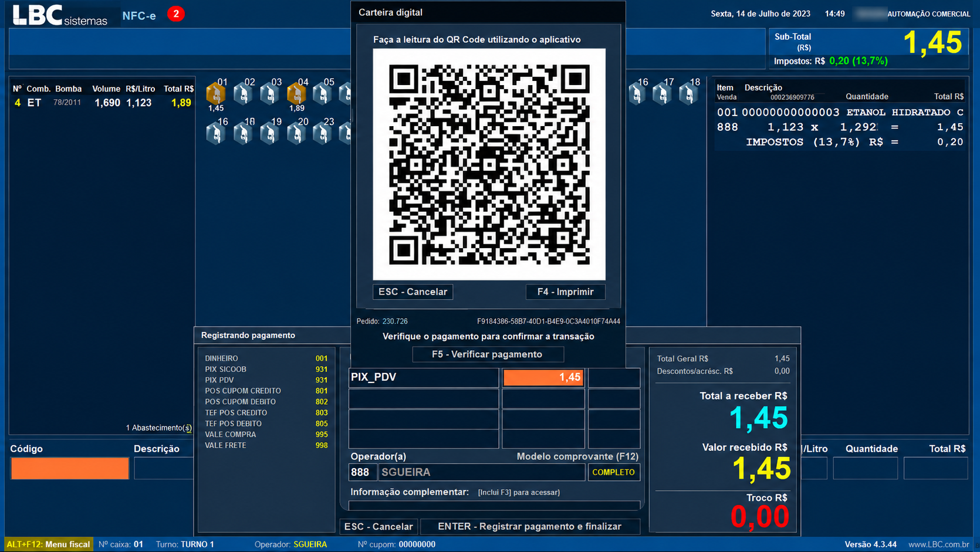Image resolution: width=980 pixels, height=552 pixels.
Task: Click the 1 Abastecimento(s) count label
Action: point(158,428)
